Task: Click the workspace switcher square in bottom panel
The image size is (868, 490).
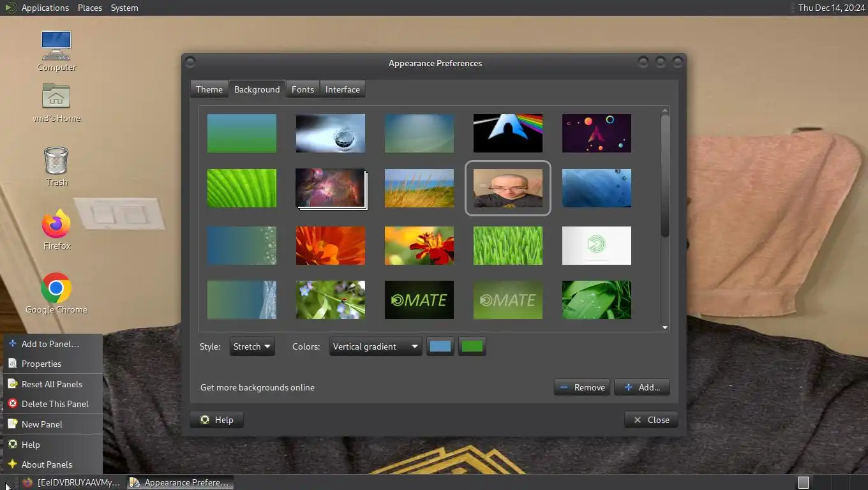Action: 804,483
